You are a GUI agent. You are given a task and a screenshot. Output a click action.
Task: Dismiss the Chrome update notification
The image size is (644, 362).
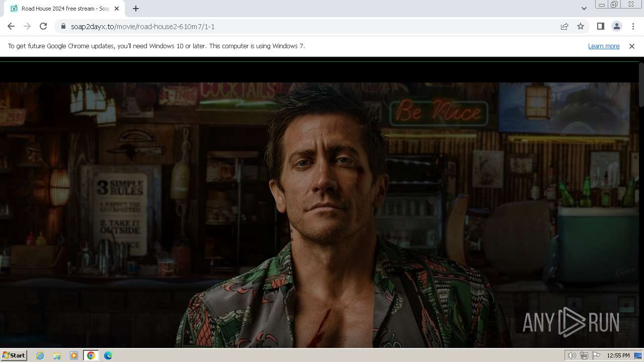pyautogui.click(x=632, y=46)
